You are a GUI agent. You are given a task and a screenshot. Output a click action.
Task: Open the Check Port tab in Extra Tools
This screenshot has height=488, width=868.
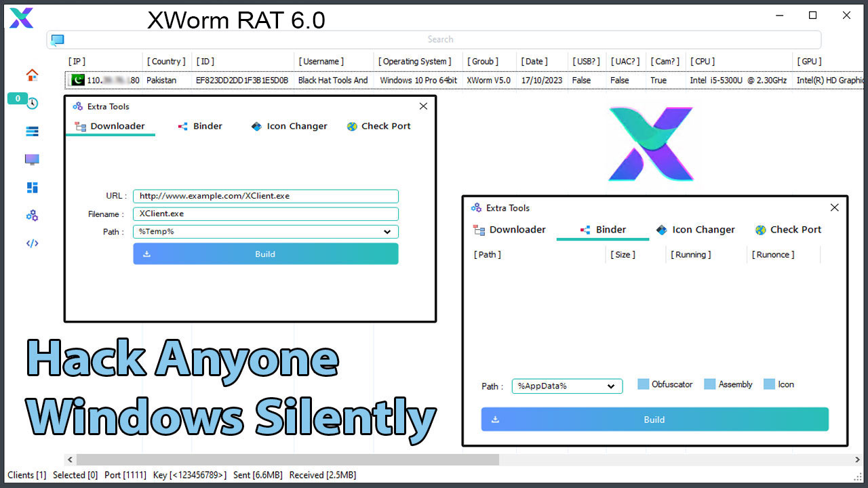point(788,230)
